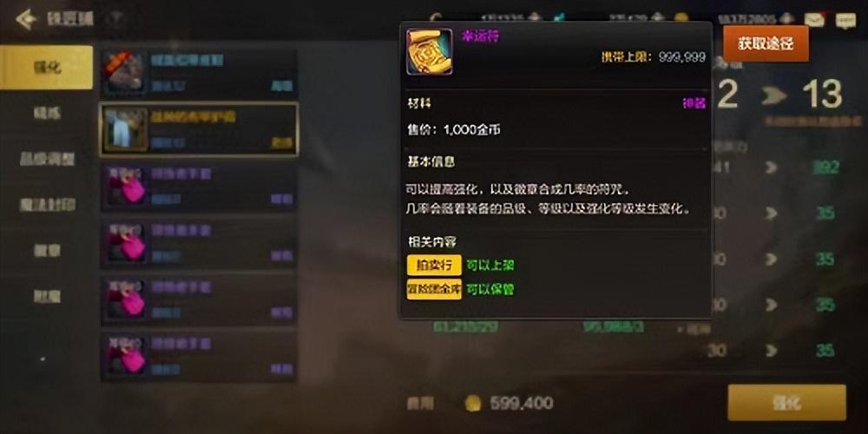Open the mail envelope icon at the top
The height and width of the screenshot is (434, 868).
(814, 20)
